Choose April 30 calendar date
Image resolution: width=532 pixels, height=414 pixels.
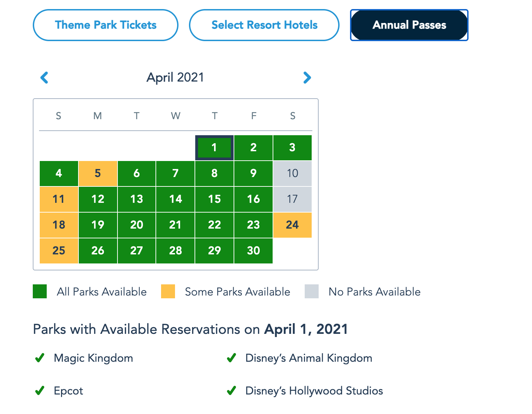pos(253,251)
